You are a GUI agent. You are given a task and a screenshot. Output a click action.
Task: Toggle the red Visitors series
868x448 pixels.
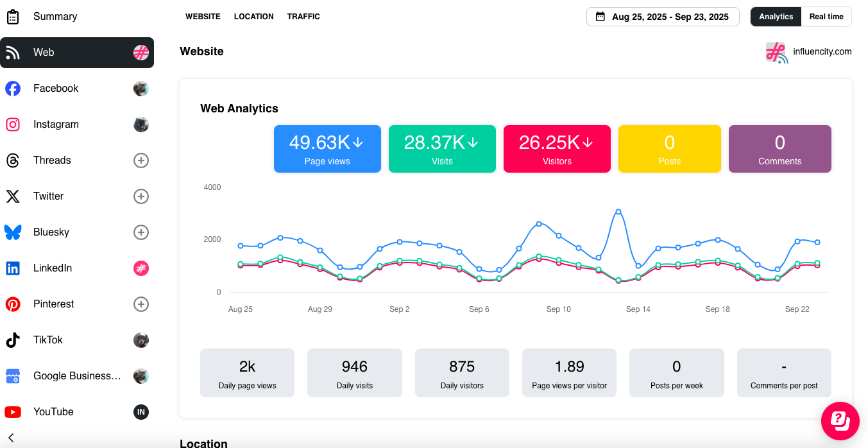[557, 149]
